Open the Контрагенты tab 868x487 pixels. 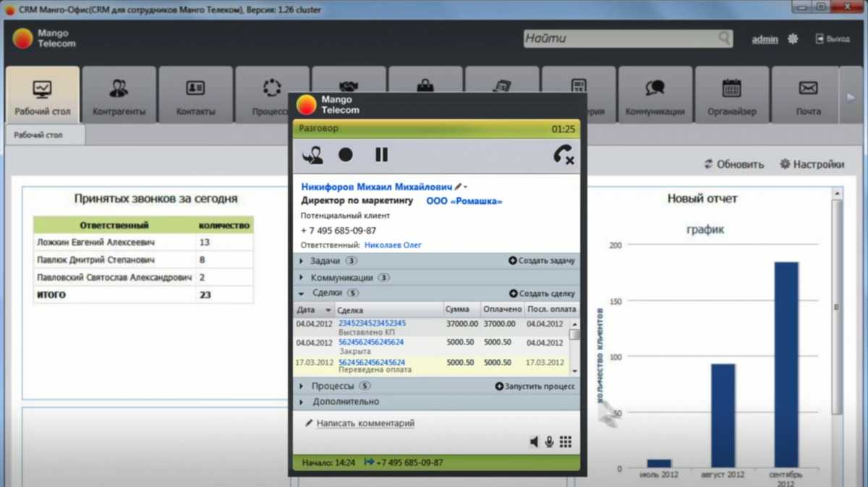[119, 96]
